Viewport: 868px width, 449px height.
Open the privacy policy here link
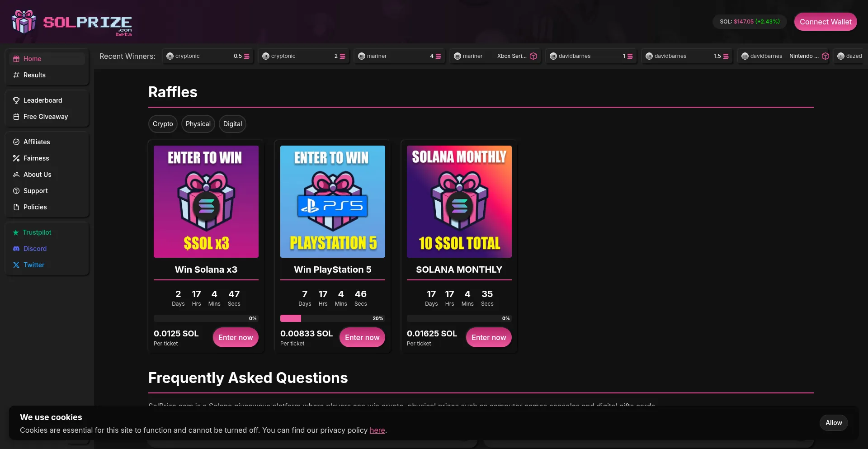377,430
